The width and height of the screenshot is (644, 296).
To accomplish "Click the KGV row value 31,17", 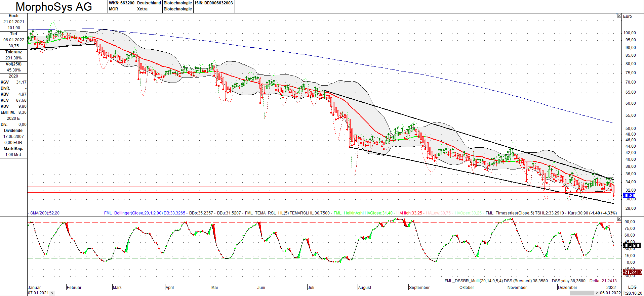I will pyautogui.click(x=21, y=82).
